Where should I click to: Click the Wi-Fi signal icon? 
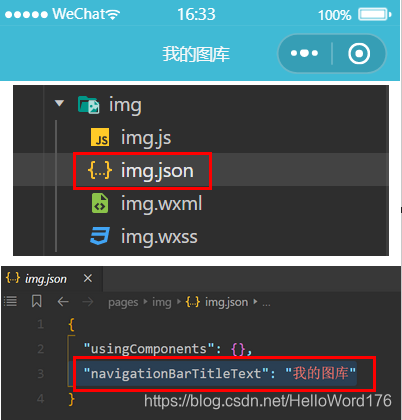pyautogui.click(x=113, y=14)
